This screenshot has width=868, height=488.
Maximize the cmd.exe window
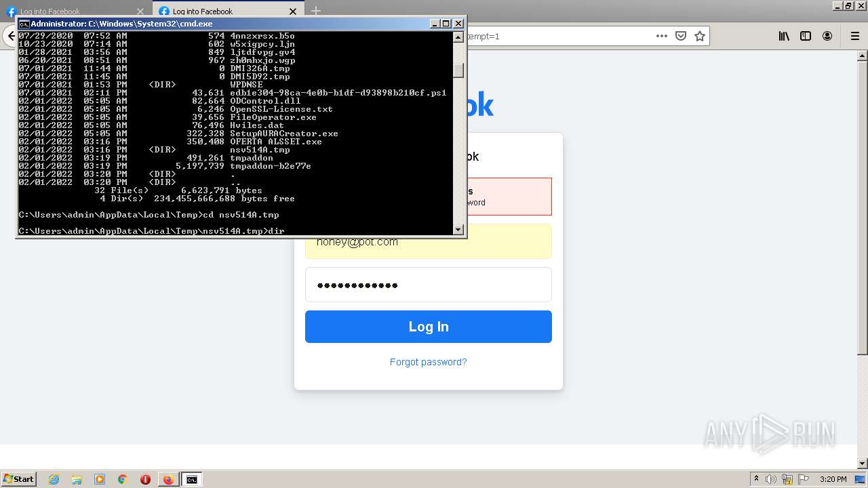446,23
